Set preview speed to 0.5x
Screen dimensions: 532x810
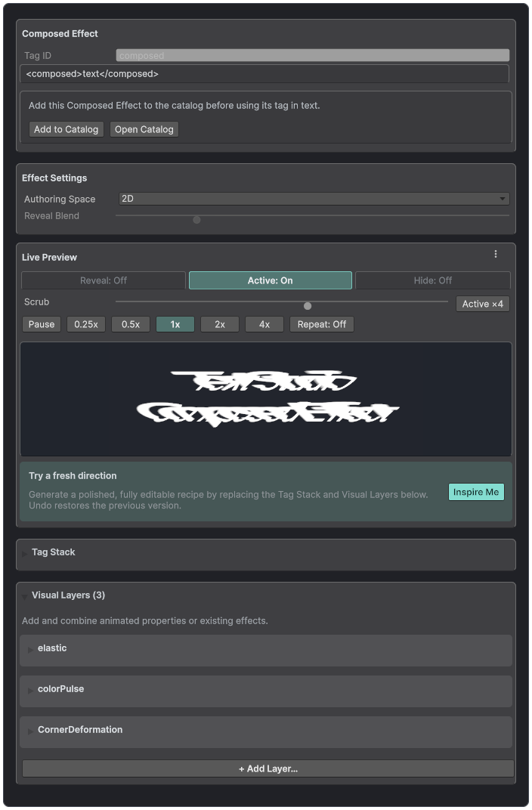click(x=131, y=324)
